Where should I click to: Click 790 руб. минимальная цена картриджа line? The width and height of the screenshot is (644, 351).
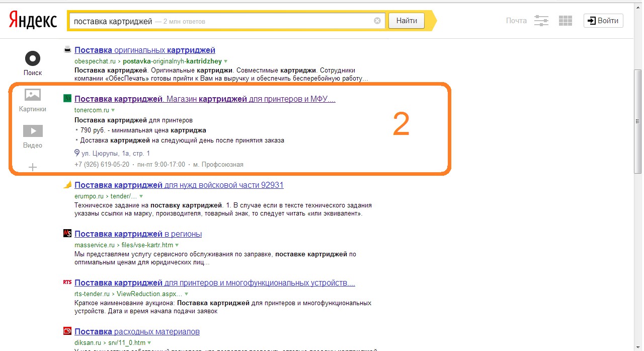[143, 130]
